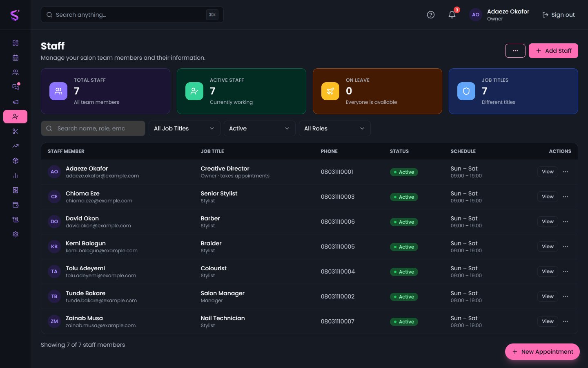Click the Total Staff purple card icon
This screenshot has height=368, width=588.
[58, 91]
